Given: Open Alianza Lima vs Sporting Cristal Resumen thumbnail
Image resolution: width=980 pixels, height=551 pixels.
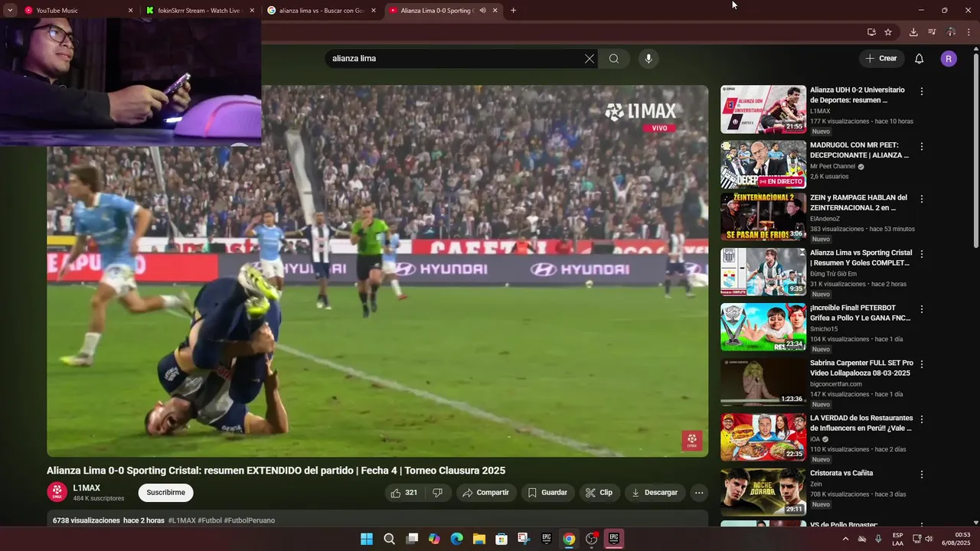Looking at the screenshot, I should (x=763, y=272).
